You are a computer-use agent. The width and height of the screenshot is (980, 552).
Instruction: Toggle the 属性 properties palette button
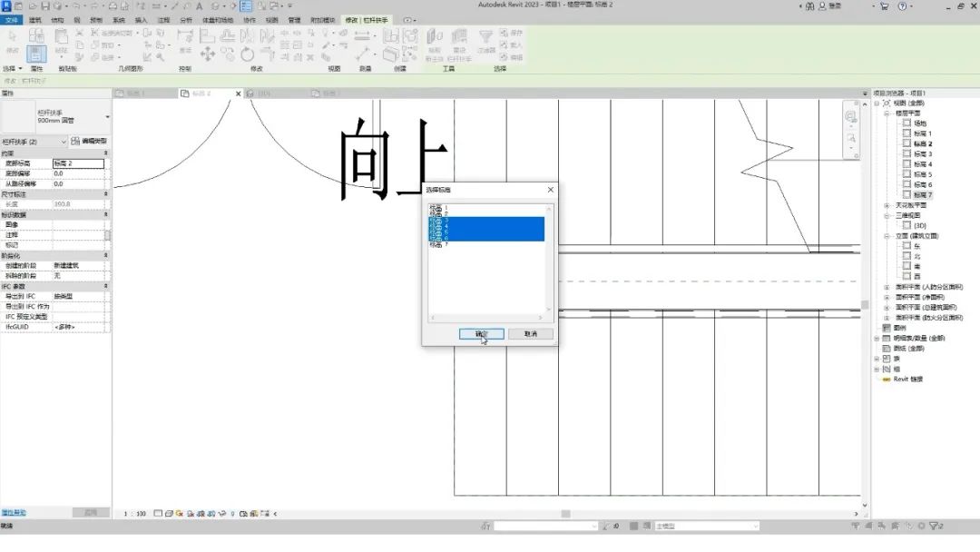click(x=36, y=54)
